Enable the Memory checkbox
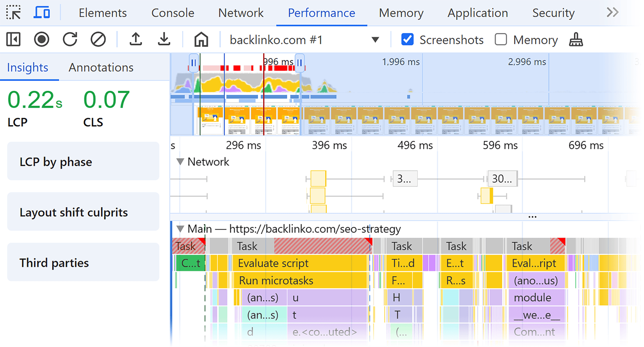The height and width of the screenshot is (347, 644). pyautogui.click(x=501, y=40)
